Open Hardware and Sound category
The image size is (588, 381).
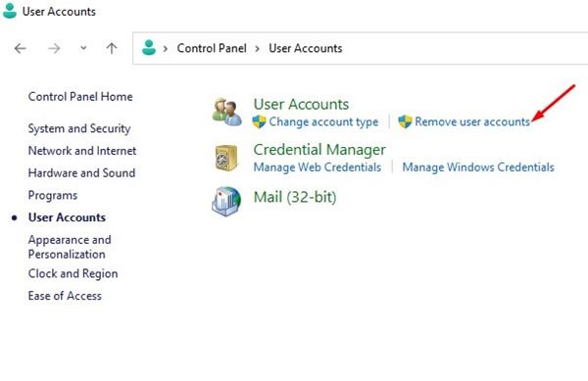coord(81,173)
